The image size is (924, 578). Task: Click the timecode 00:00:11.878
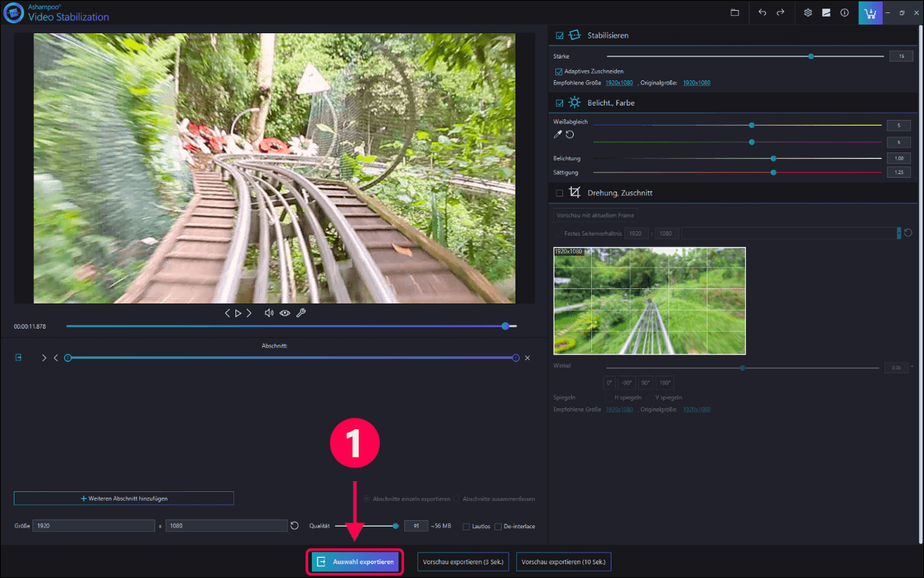coord(30,327)
